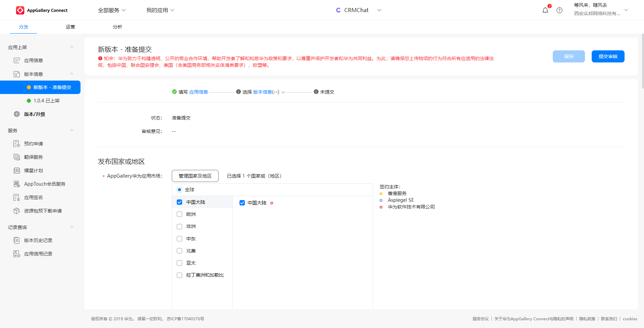Expand the CRMChat app switcher dropdown
644x328 pixels.
pyautogui.click(x=379, y=10)
